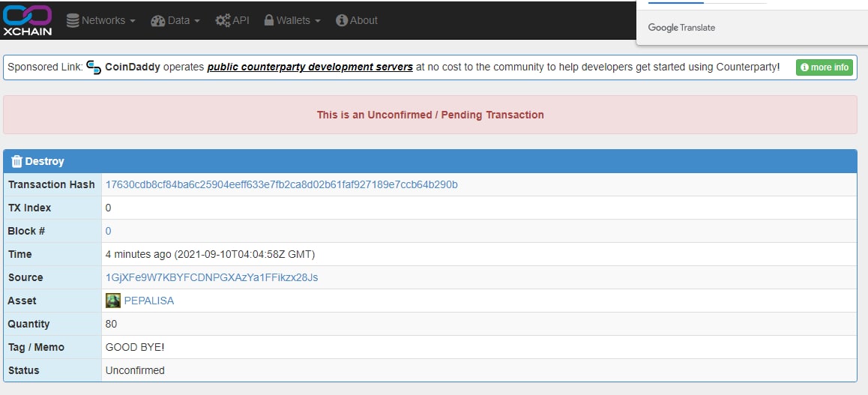Open the About menu item
The image size is (868, 395).
(357, 20)
